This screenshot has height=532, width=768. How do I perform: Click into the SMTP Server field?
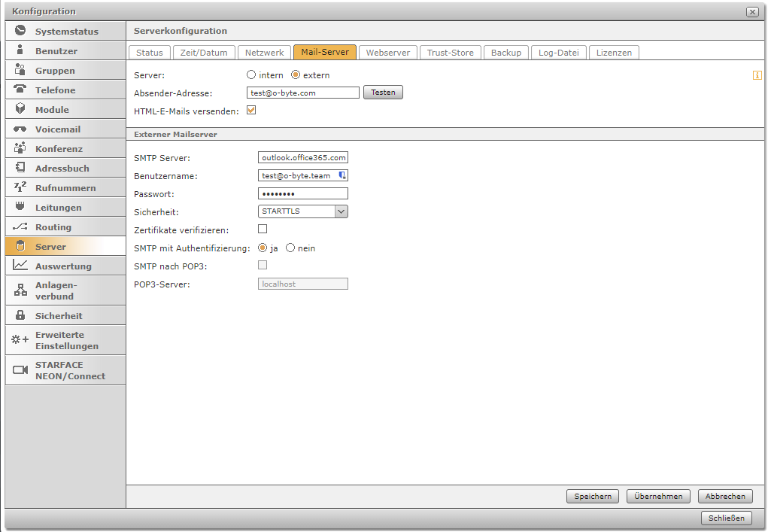(302, 158)
